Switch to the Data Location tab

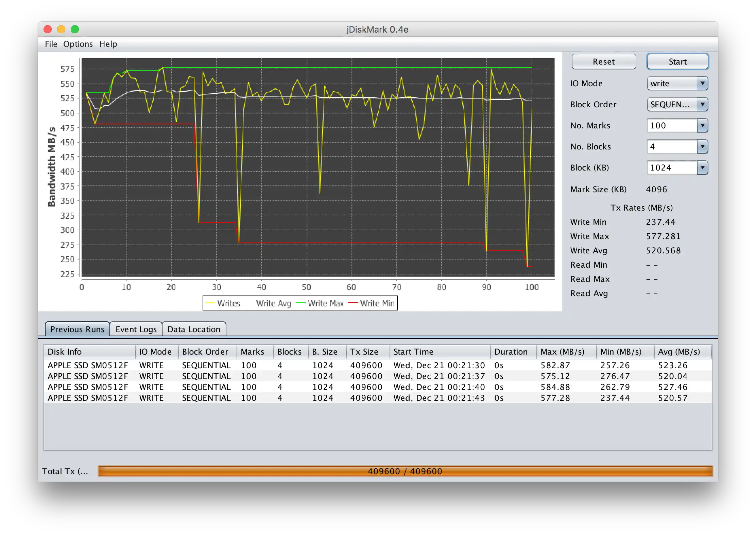[194, 329]
